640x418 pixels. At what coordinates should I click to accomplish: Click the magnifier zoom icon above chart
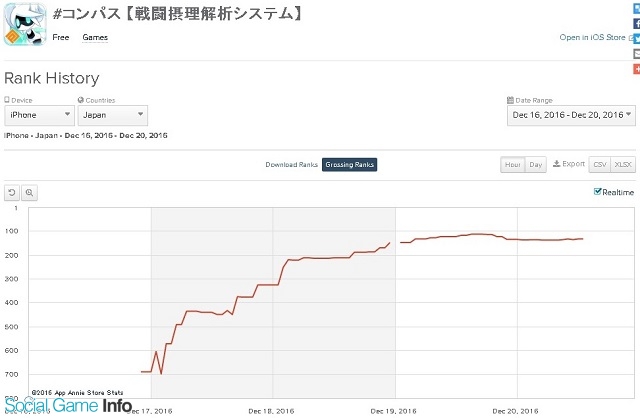[x=29, y=193]
